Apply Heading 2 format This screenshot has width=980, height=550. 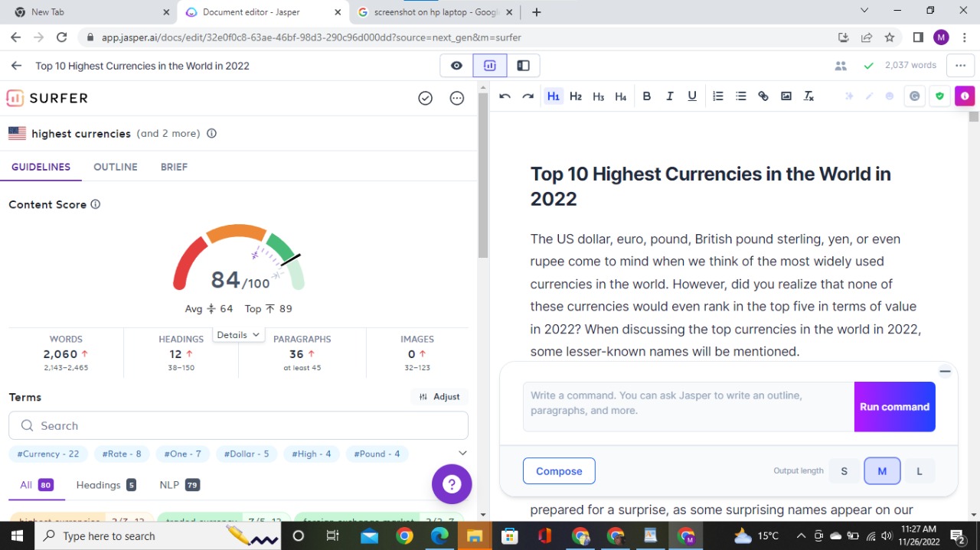coord(576,96)
